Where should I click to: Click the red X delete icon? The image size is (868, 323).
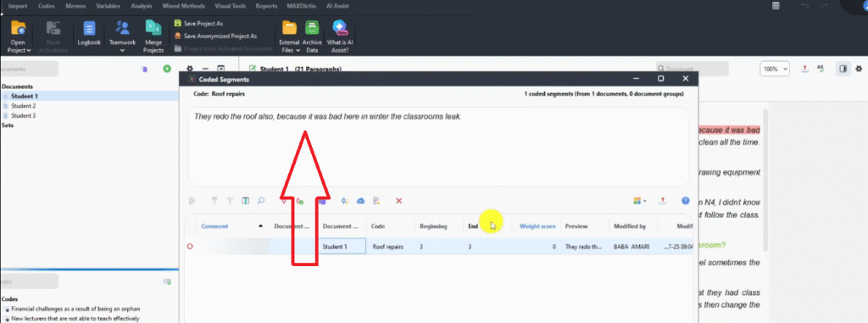398,201
